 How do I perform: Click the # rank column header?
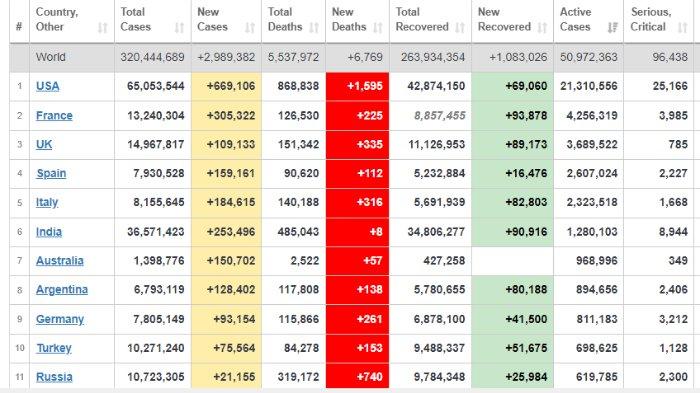point(19,27)
